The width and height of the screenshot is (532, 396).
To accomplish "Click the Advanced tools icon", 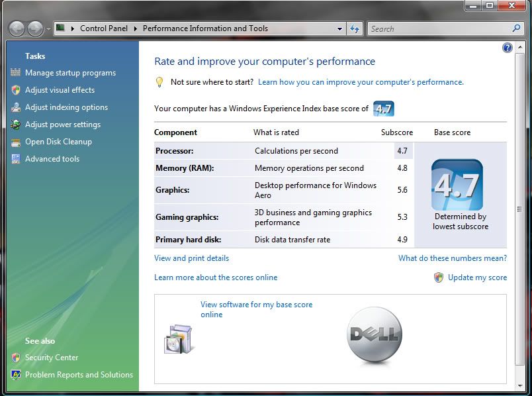I will pyautogui.click(x=16, y=159).
